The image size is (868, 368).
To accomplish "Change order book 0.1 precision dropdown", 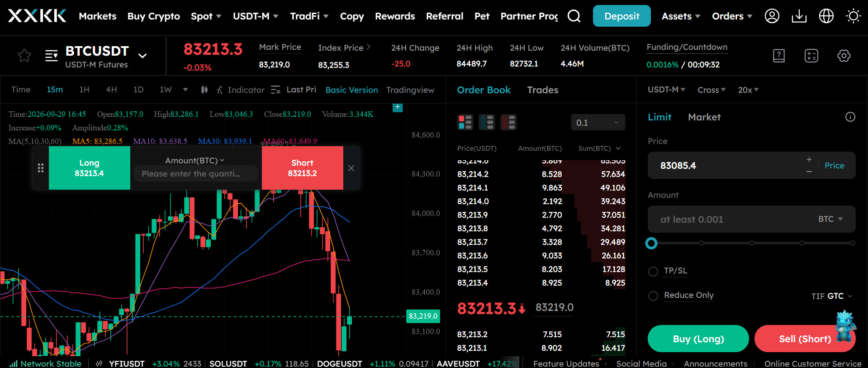I will coord(598,123).
